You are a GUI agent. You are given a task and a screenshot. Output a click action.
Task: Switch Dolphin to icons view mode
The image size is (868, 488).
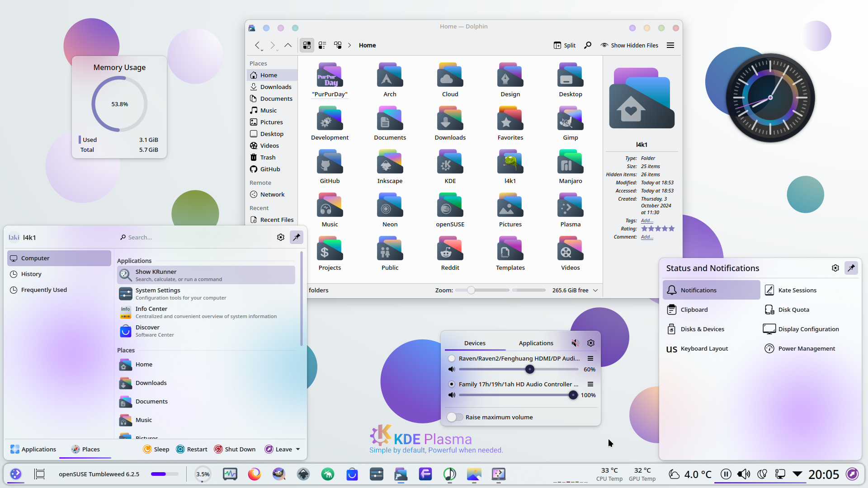[x=307, y=45]
